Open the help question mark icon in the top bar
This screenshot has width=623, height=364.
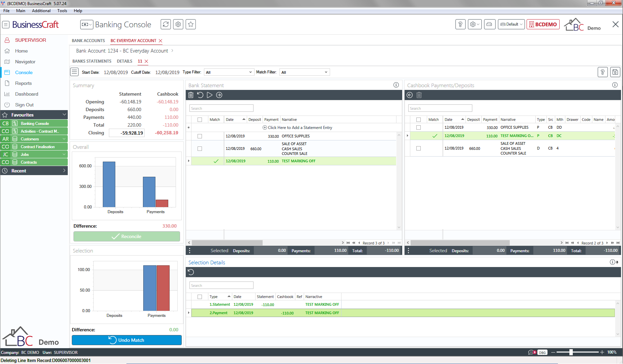pyautogui.click(x=460, y=24)
